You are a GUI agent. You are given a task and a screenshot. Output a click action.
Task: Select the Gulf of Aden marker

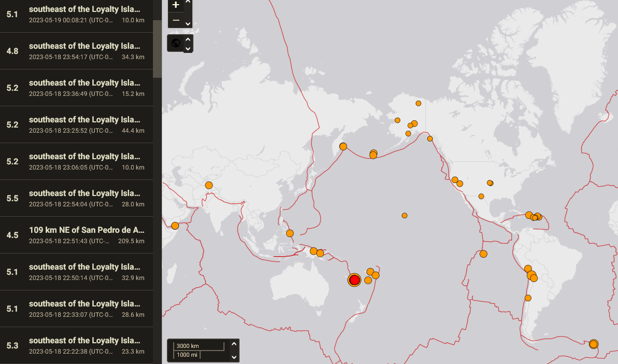(175, 226)
